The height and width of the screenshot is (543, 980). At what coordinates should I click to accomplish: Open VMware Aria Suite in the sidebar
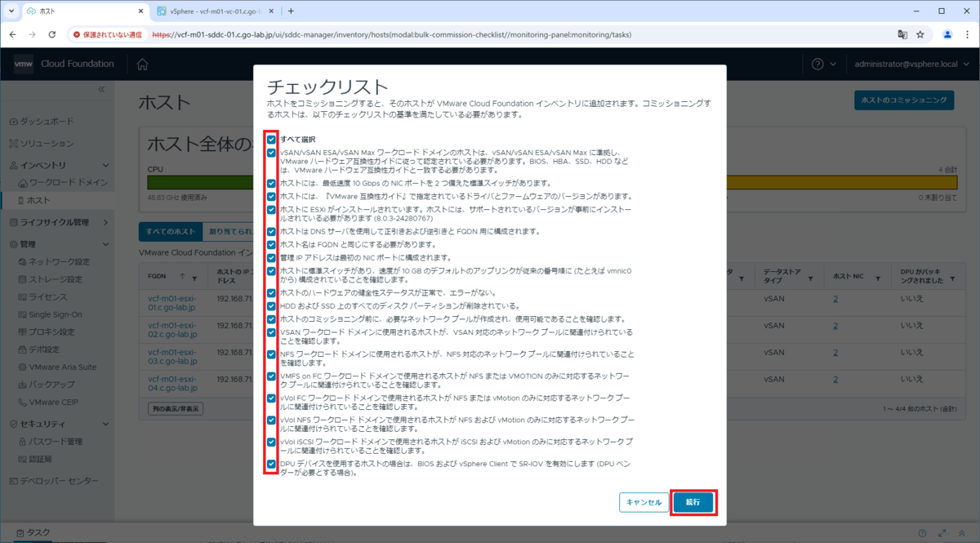(x=62, y=367)
